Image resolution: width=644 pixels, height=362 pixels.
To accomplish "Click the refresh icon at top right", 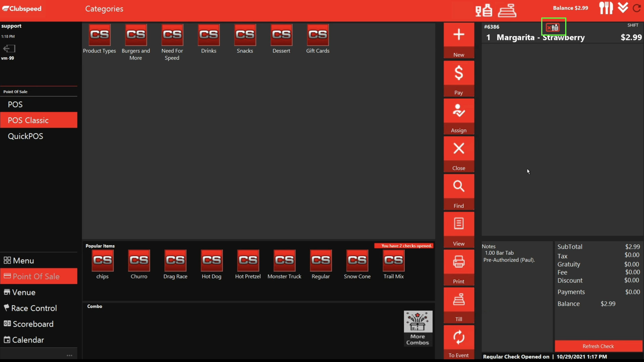I will [x=637, y=8].
